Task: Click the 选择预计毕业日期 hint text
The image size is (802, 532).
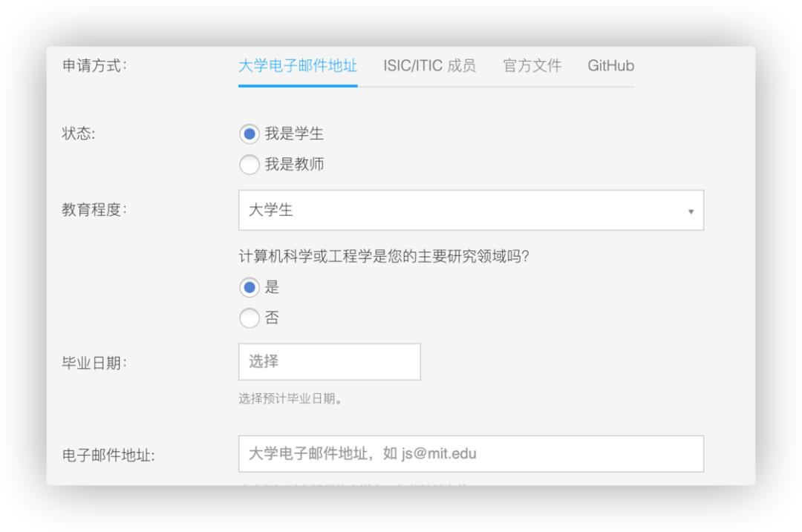Action: pos(290,398)
